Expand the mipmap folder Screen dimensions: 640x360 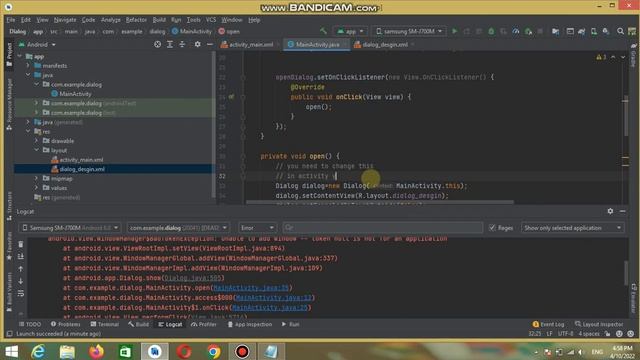[x=36, y=178]
